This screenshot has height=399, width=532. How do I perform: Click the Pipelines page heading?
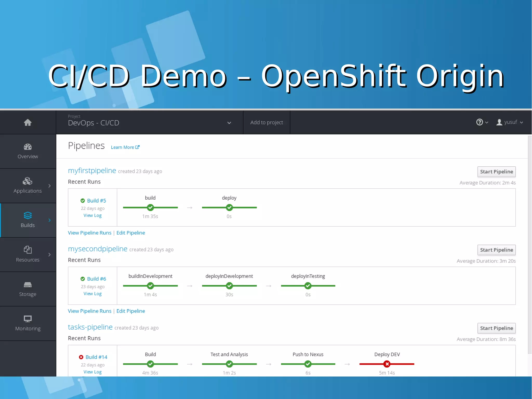point(86,146)
